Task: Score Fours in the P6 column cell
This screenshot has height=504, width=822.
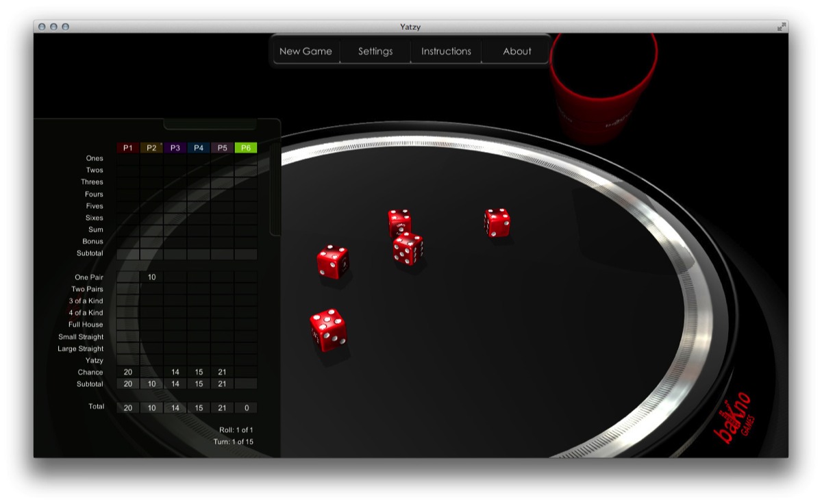Action: (x=246, y=194)
